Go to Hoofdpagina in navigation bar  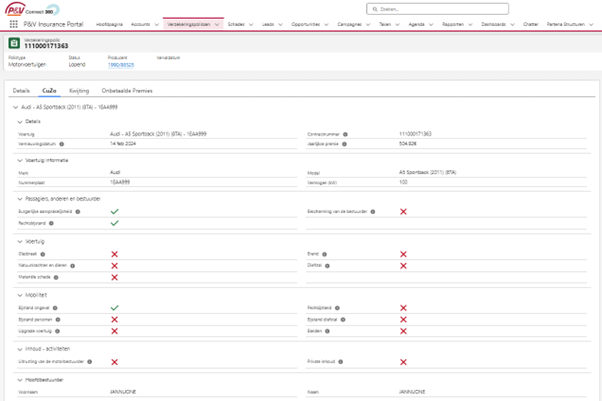click(x=109, y=24)
